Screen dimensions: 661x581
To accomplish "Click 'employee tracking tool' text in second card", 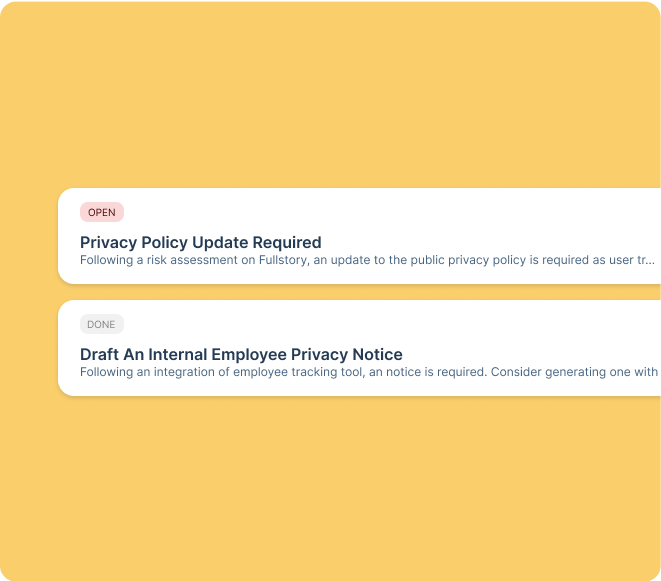I will point(281,372).
